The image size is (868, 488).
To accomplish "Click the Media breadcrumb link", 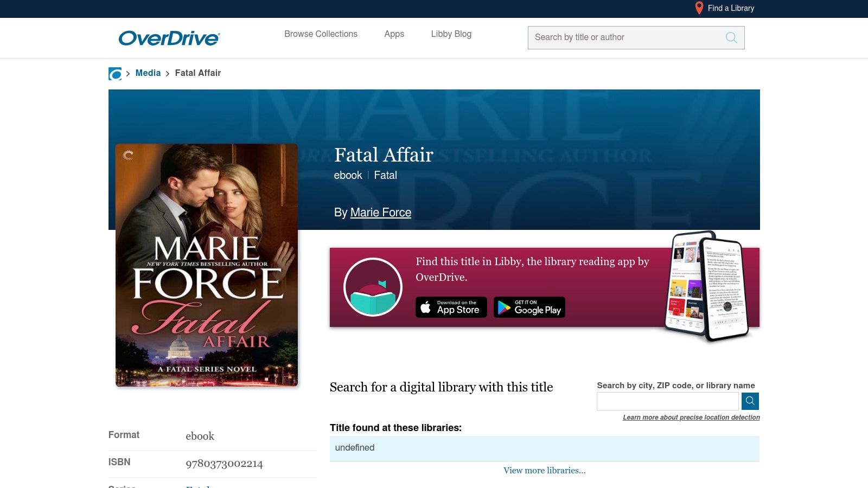I will [148, 73].
